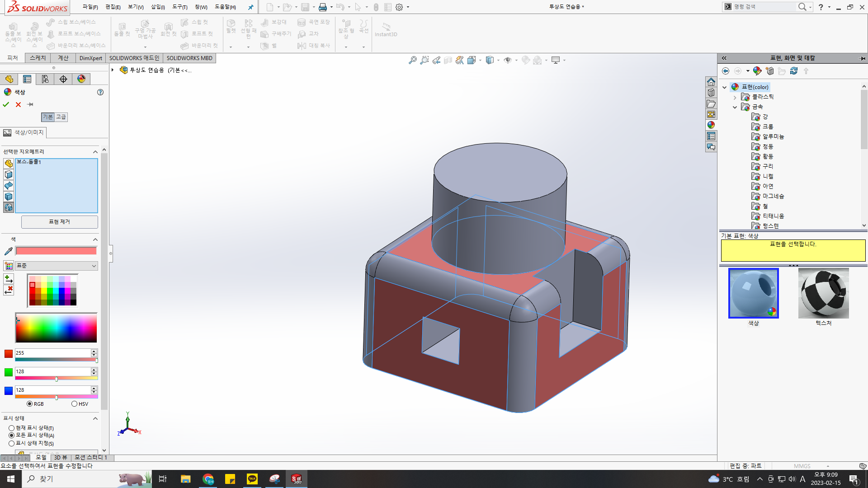Image resolution: width=868 pixels, height=488 pixels.
Task: Select the eyedropper color picker tool
Action: pyautogui.click(x=8, y=251)
